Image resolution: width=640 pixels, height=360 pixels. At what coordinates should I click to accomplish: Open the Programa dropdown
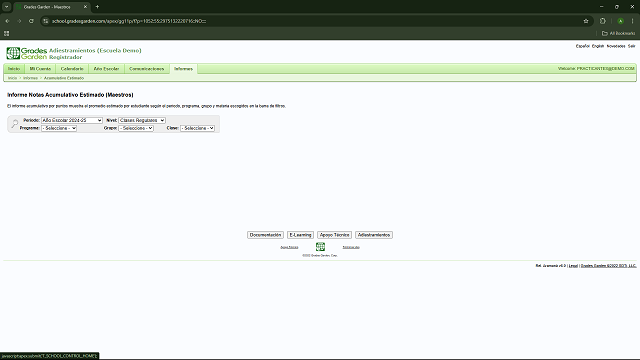tap(59, 128)
